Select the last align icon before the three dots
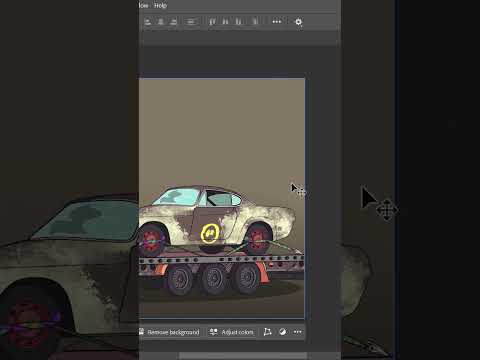The height and width of the screenshot is (360, 480). [255, 22]
